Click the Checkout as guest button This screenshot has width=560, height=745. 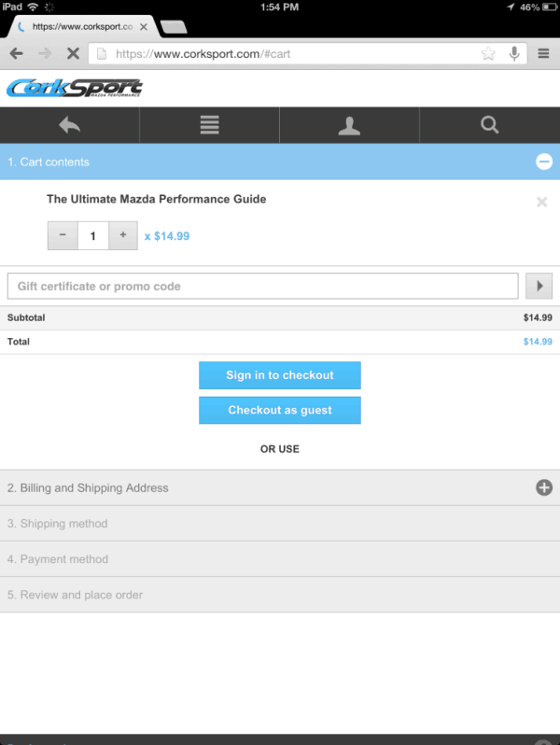click(279, 410)
